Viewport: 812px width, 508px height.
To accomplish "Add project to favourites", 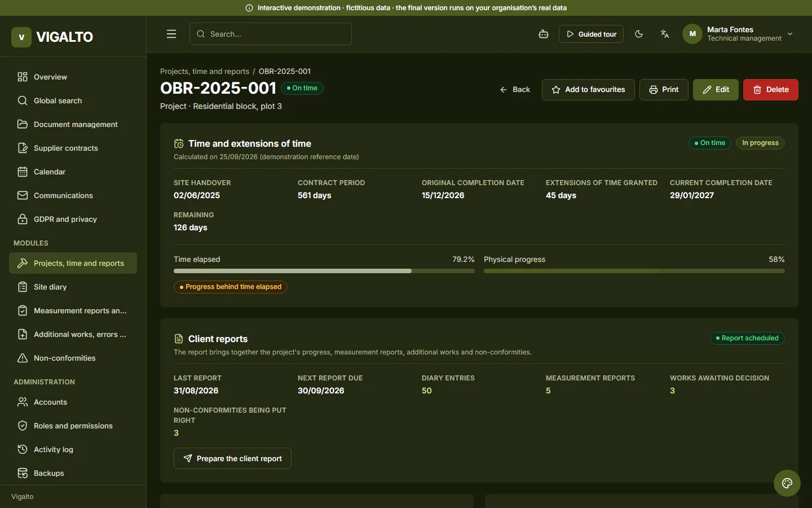I will pos(588,90).
